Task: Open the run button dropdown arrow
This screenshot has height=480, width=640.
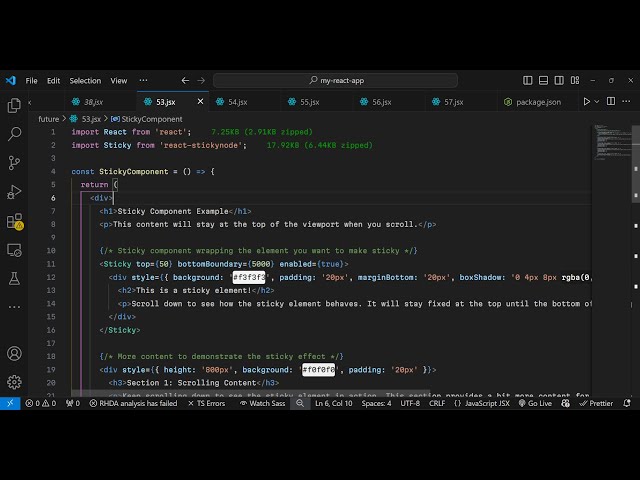Action: coord(600,101)
